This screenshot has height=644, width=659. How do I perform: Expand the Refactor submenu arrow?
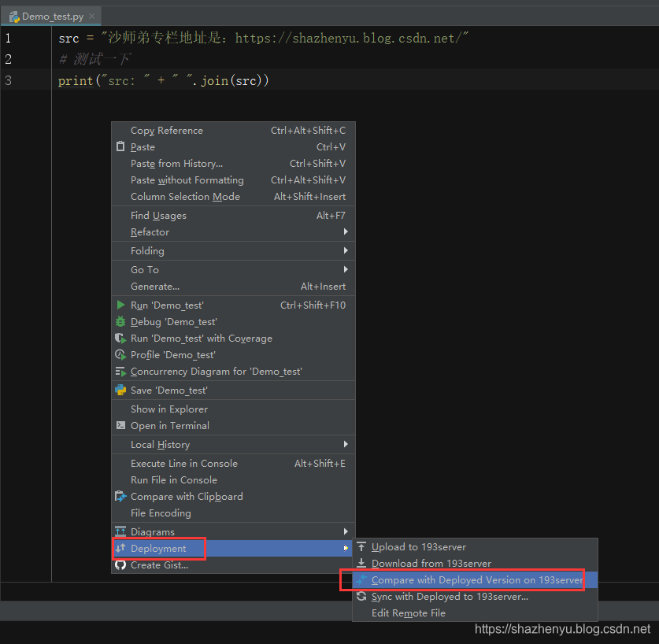[x=346, y=231]
